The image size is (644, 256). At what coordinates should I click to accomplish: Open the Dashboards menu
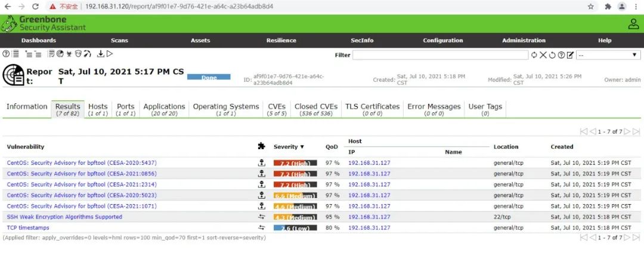39,40
